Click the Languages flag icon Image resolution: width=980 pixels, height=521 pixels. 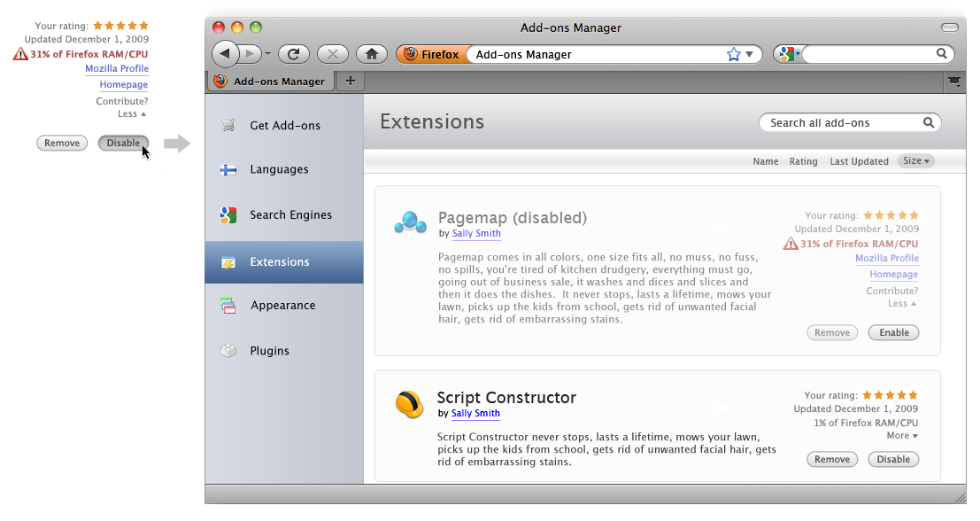(x=228, y=169)
